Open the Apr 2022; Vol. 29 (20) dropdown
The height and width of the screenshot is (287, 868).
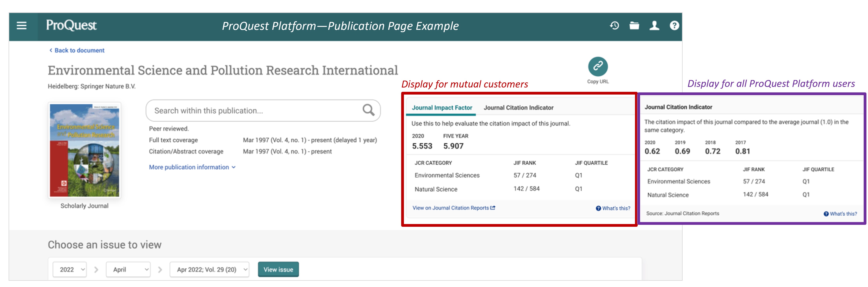tap(209, 270)
